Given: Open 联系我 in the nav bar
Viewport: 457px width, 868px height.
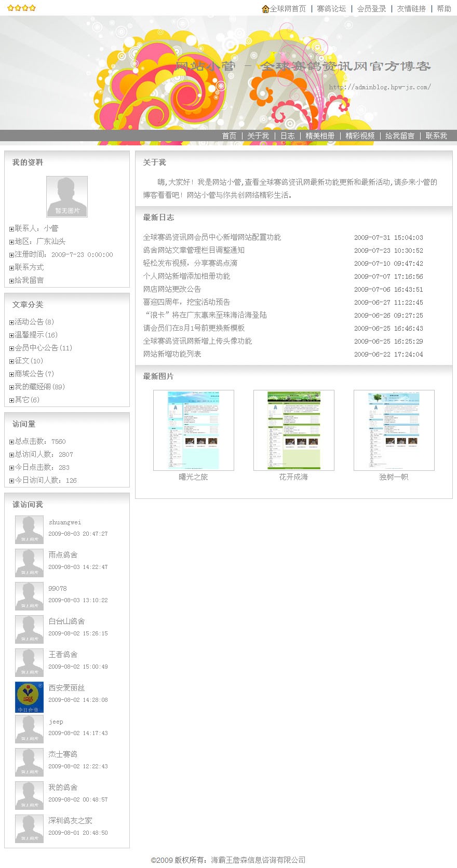Looking at the screenshot, I should click(436, 136).
